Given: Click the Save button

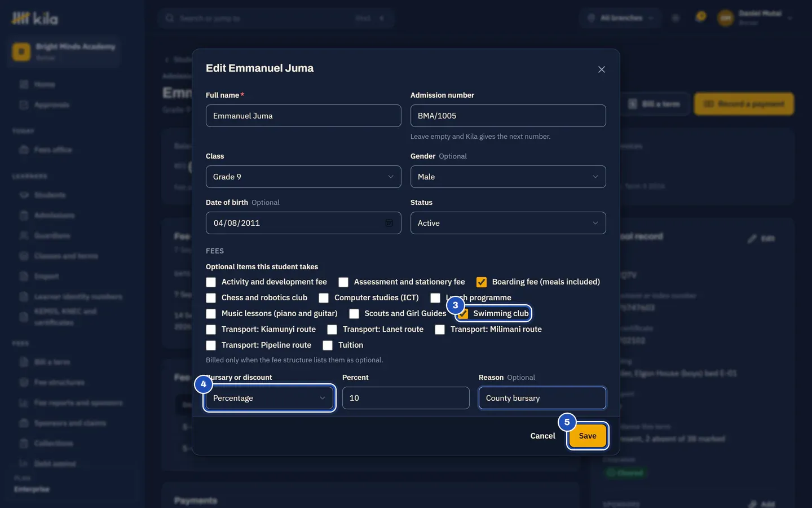Looking at the screenshot, I should pyautogui.click(x=588, y=436).
